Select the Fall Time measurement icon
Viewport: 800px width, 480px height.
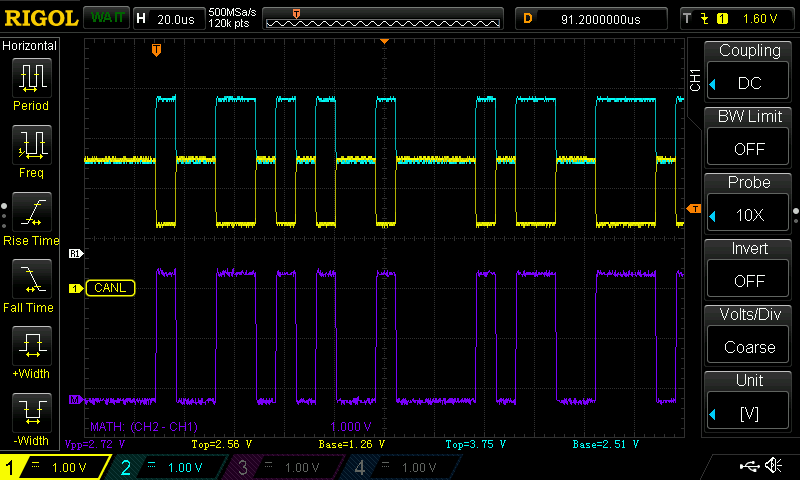[x=32, y=279]
